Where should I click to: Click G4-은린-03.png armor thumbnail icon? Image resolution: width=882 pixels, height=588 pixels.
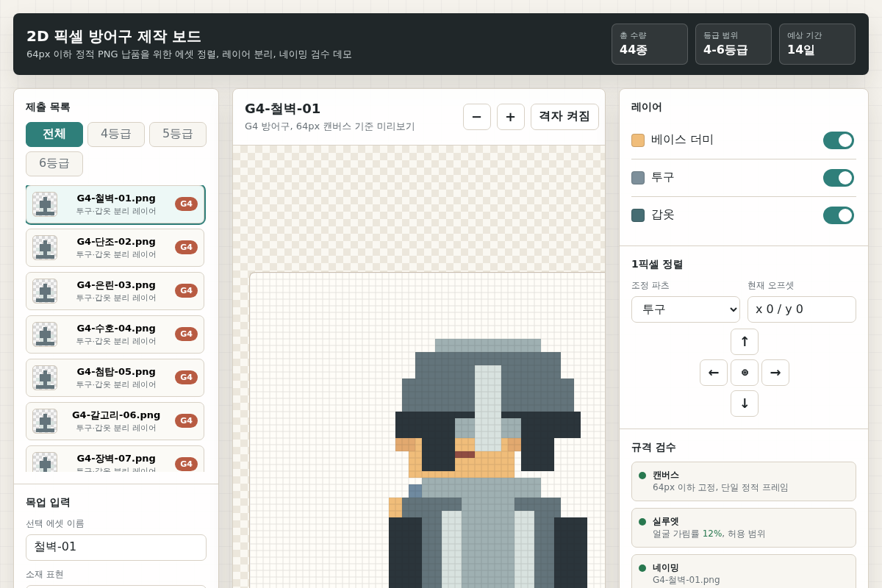pos(45,291)
